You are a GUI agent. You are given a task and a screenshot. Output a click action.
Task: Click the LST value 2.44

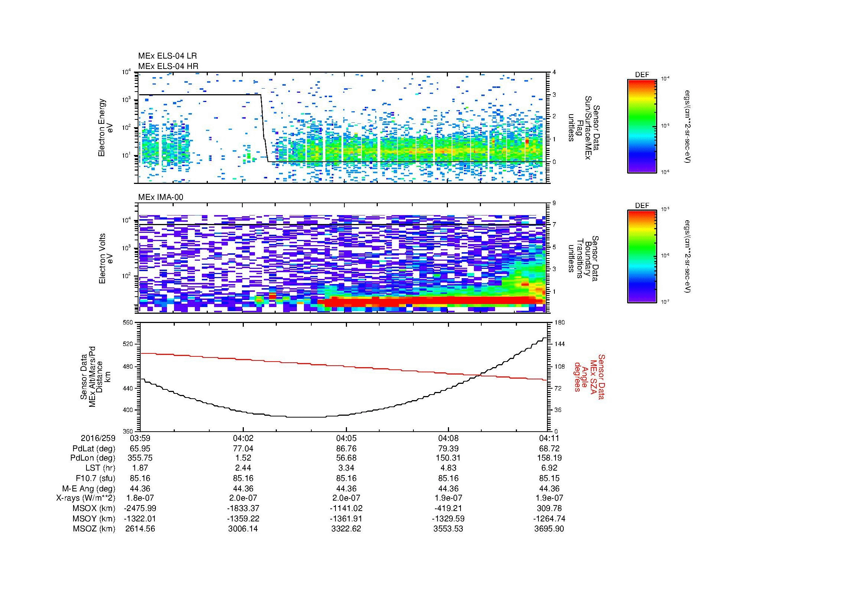[243, 468]
